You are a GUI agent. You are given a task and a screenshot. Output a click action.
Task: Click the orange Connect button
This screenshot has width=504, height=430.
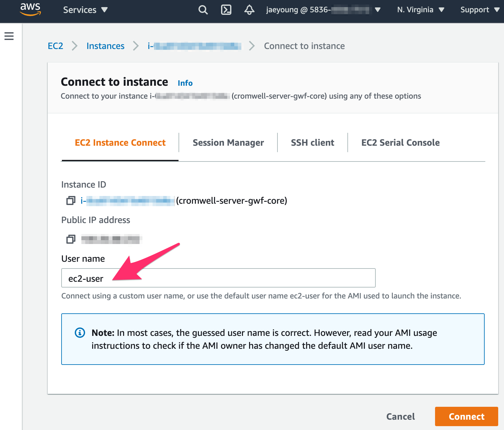[467, 416]
